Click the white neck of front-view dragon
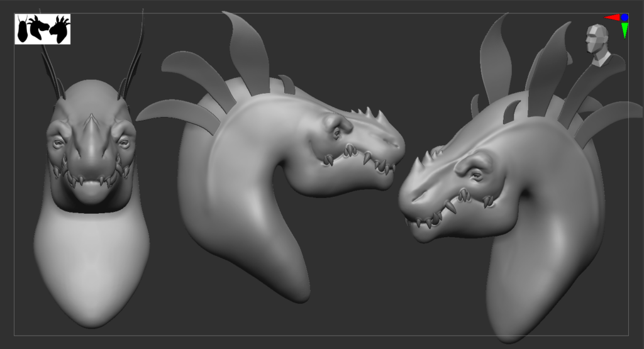Image resolution: width=644 pixels, height=349 pixels. 91,264
